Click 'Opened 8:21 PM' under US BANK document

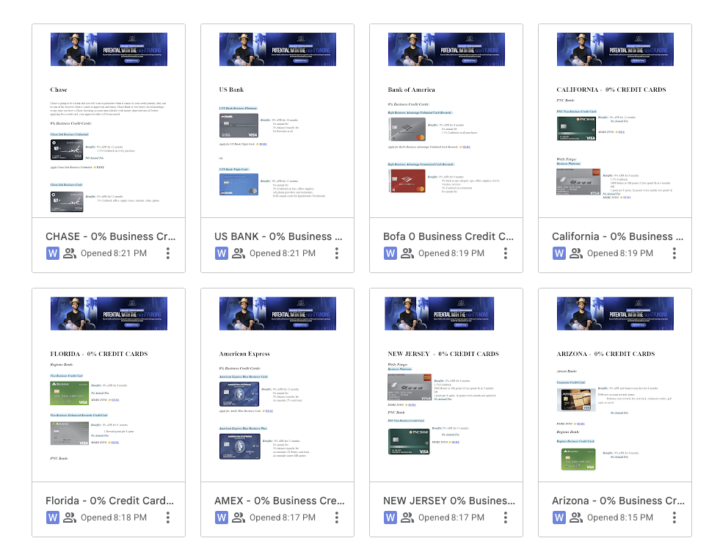click(x=282, y=253)
